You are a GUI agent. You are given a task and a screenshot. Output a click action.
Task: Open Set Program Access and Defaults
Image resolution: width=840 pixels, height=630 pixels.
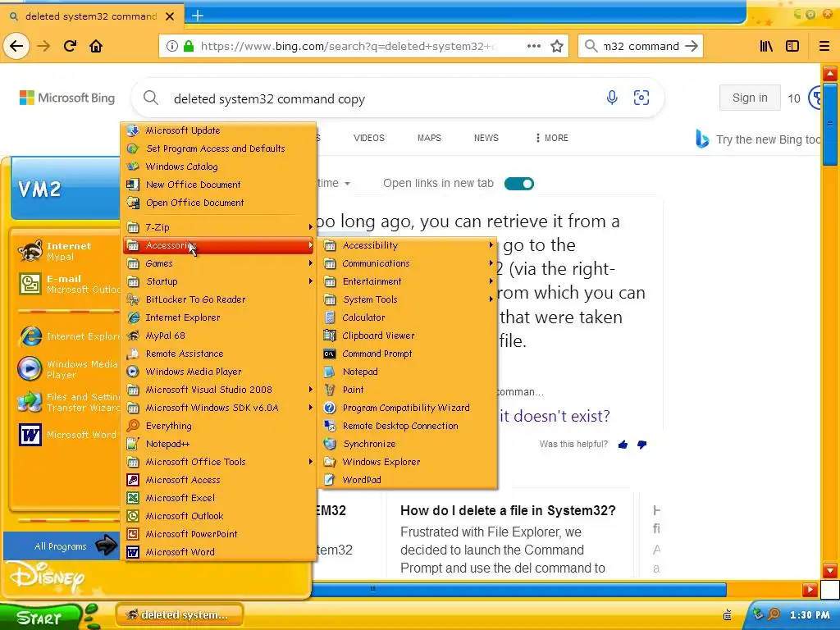216,148
